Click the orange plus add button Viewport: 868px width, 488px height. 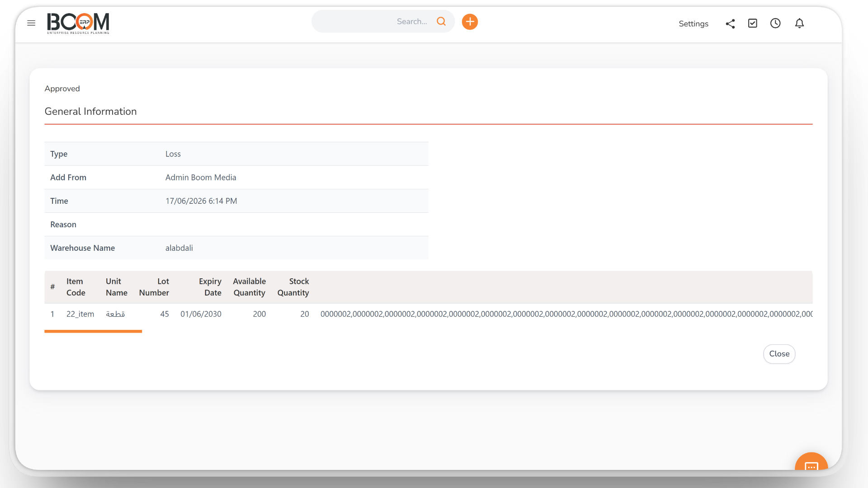470,22
